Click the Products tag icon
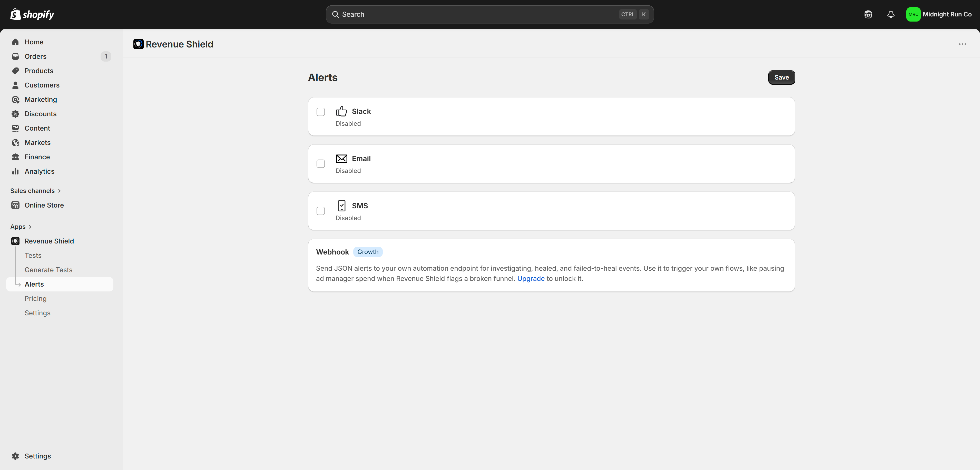The image size is (980, 470). (15, 71)
